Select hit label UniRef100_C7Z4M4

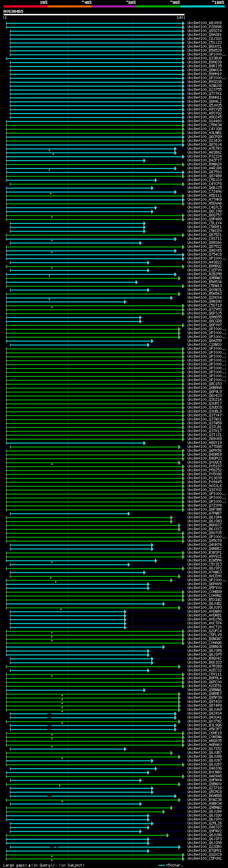click(204, 192)
